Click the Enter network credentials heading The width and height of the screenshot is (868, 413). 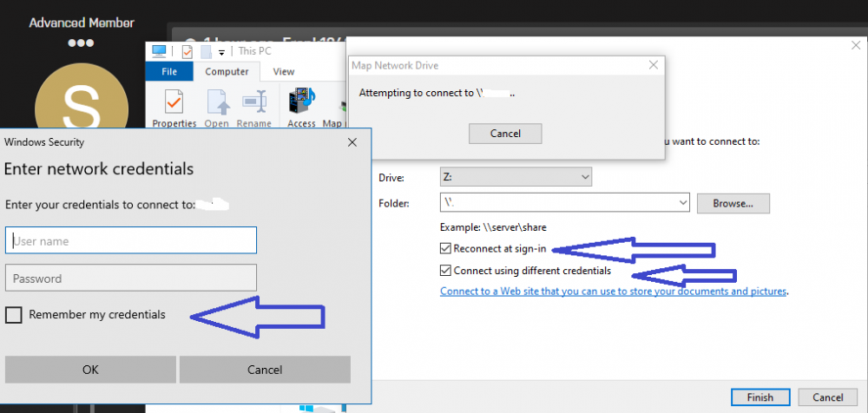click(x=99, y=168)
